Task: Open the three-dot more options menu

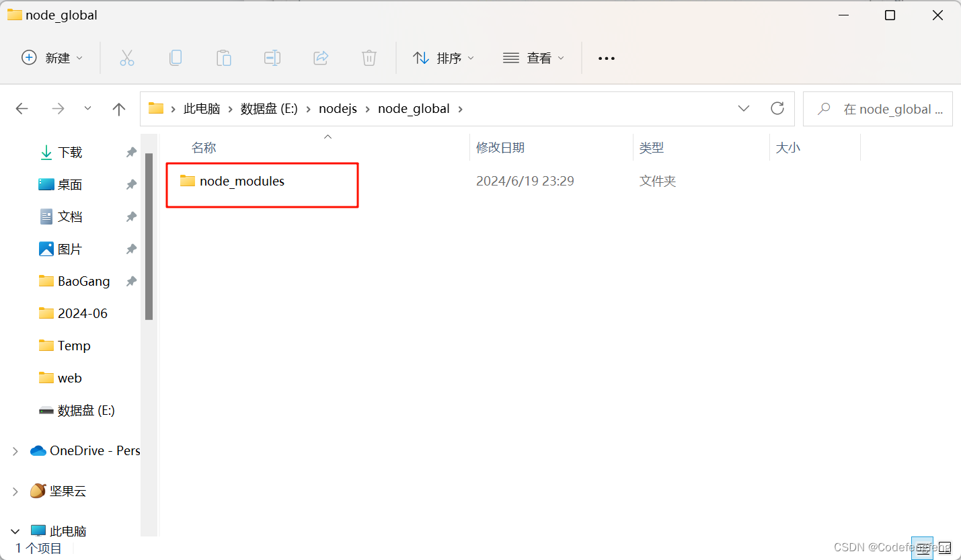Action: [607, 58]
